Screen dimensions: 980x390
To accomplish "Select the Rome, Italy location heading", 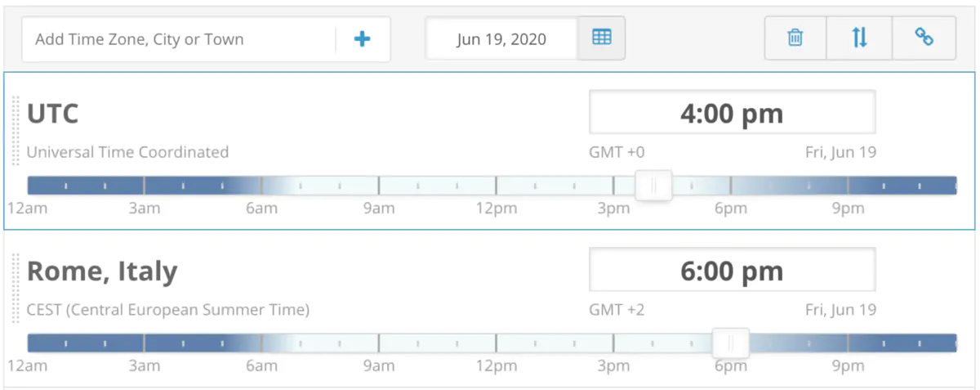I will click(102, 271).
